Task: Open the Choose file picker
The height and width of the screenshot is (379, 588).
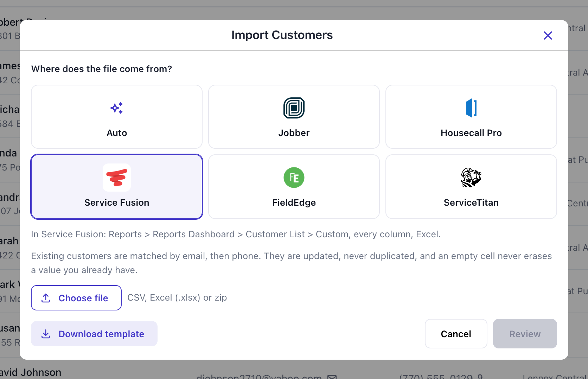Action: [76, 298]
